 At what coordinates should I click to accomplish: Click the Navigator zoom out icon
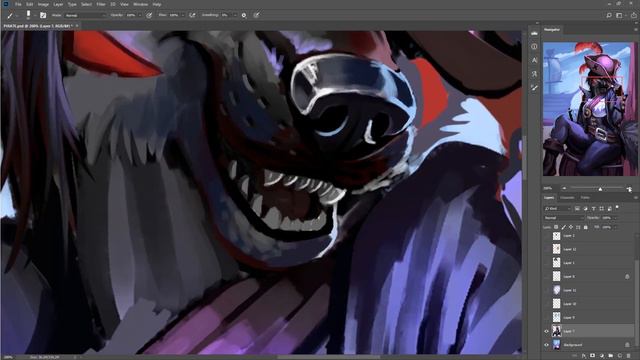(564, 188)
